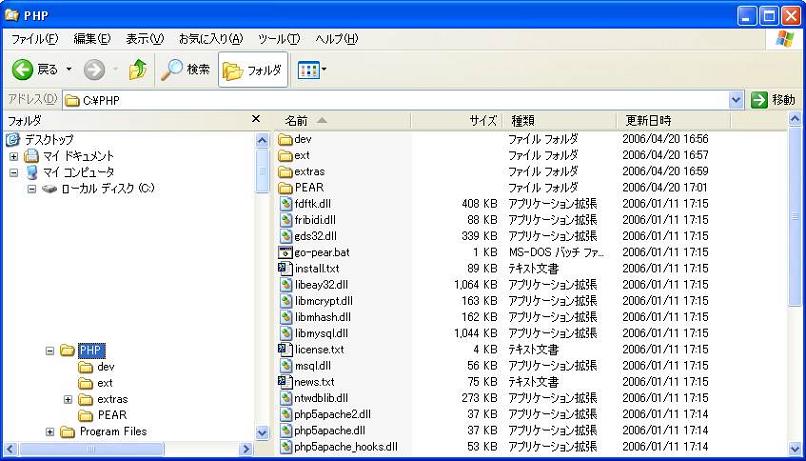Viewport: 806px width, 461px height.
Task: Select the install.txt document icon
Action: pyautogui.click(x=285, y=269)
